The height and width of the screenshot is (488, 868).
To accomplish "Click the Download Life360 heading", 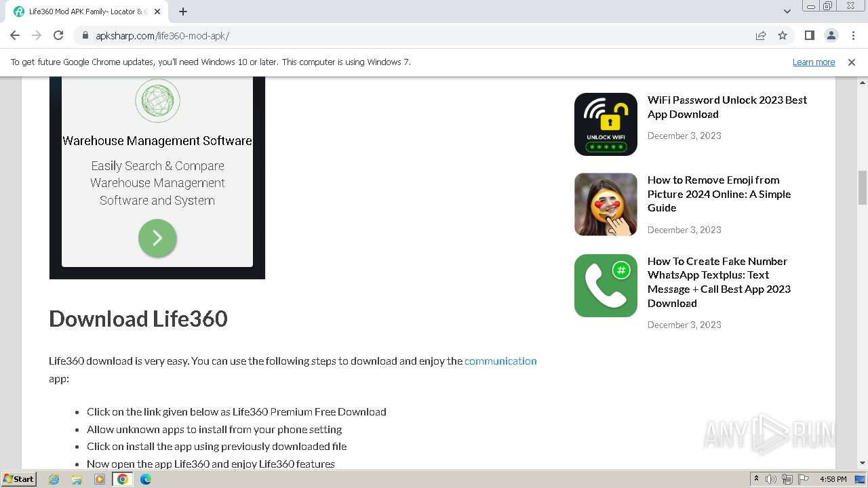I will 138,319.
